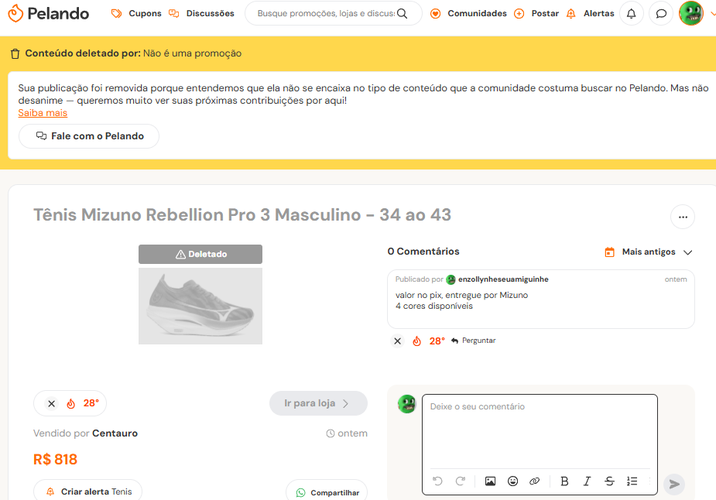
Task: Follow the Saiba mais link
Action: click(x=43, y=113)
